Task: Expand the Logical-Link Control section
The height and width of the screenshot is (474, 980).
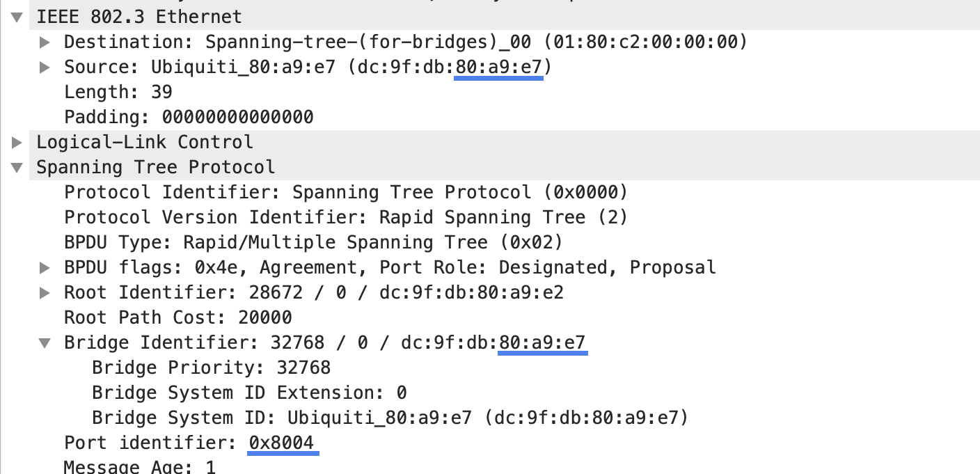Action: click(17, 143)
